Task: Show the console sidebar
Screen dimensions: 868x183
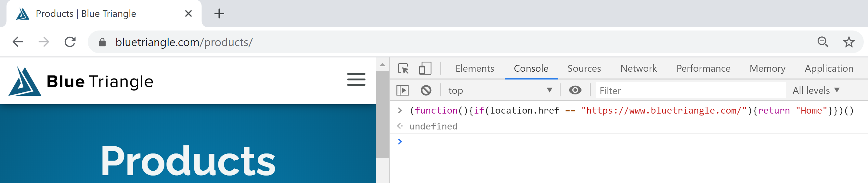Action: [403, 90]
